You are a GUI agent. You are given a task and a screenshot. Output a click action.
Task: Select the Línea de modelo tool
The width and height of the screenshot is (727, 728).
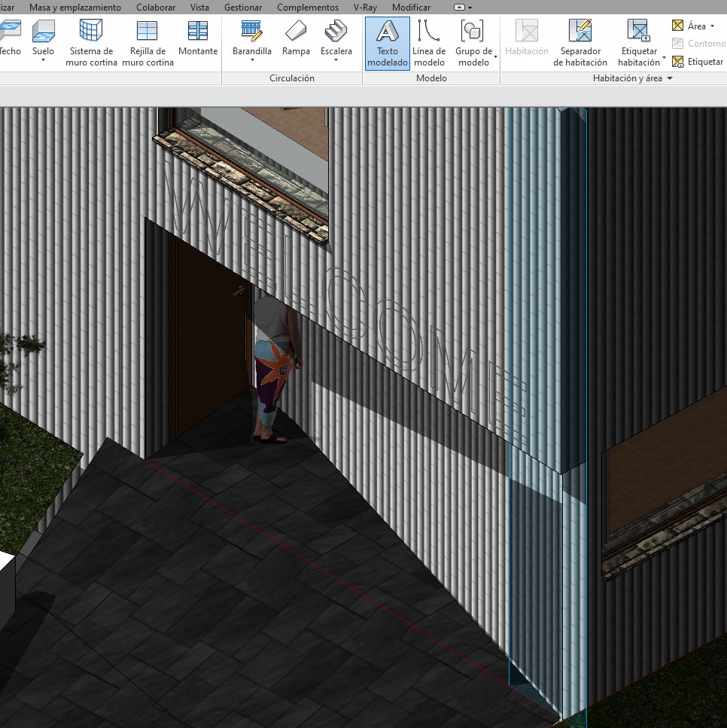[x=429, y=41]
